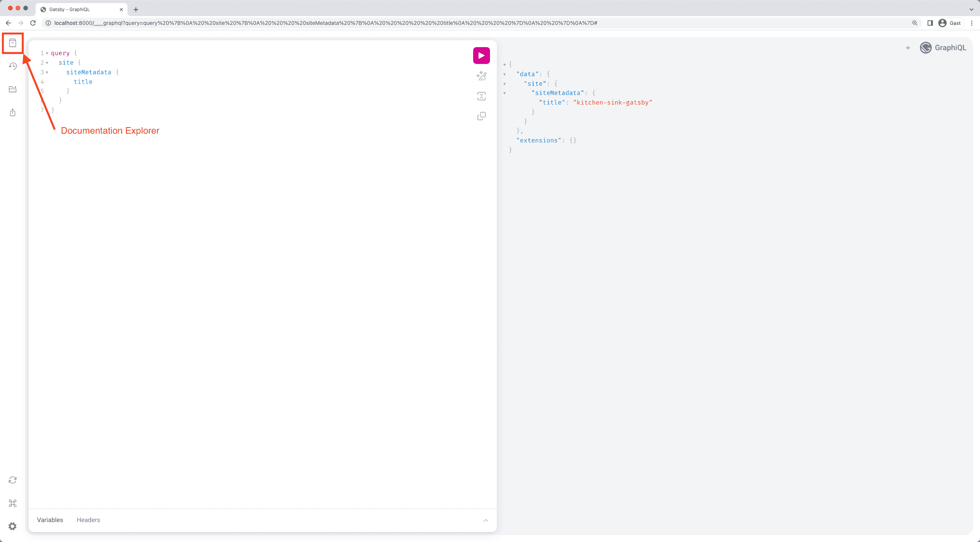Run the query with play button
The height and width of the screenshot is (542, 980).
pyautogui.click(x=481, y=56)
